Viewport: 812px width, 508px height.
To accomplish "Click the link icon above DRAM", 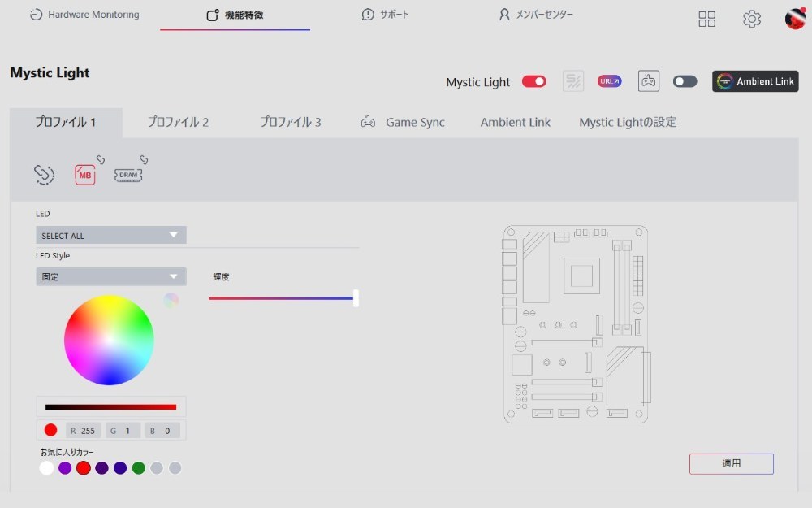I will 144,159.
